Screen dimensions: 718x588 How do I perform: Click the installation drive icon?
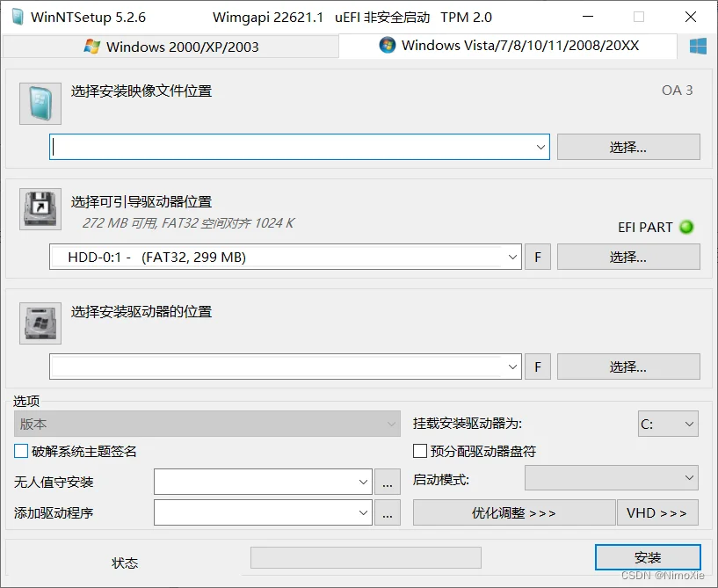tap(40, 323)
